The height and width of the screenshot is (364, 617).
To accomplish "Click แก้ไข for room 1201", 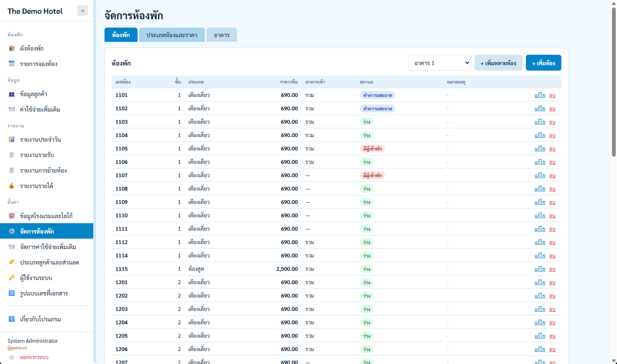I will click(540, 283).
